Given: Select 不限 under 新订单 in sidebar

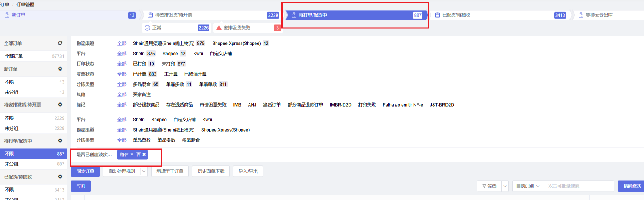Looking at the screenshot, I should pos(34,82).
